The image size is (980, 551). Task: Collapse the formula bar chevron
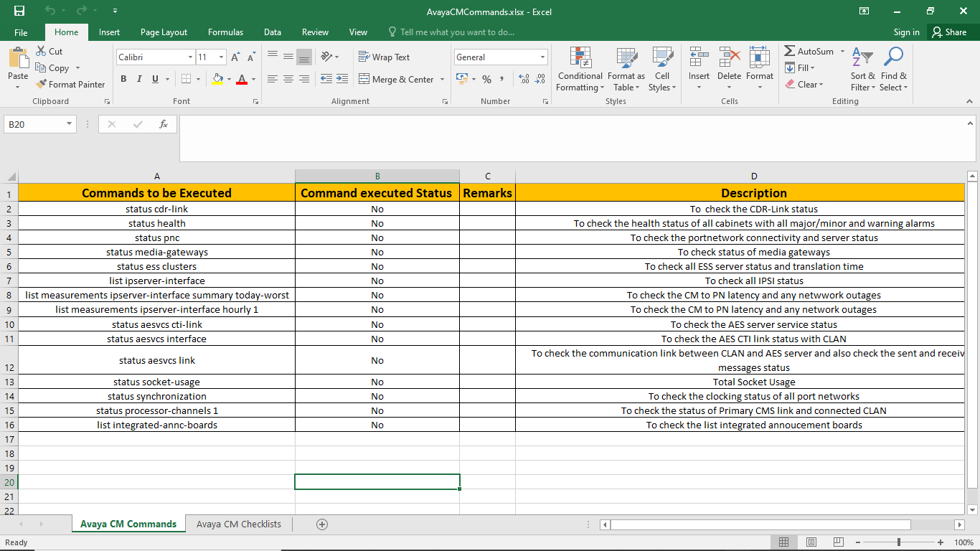pyautogui.click(x=970, y=123)
